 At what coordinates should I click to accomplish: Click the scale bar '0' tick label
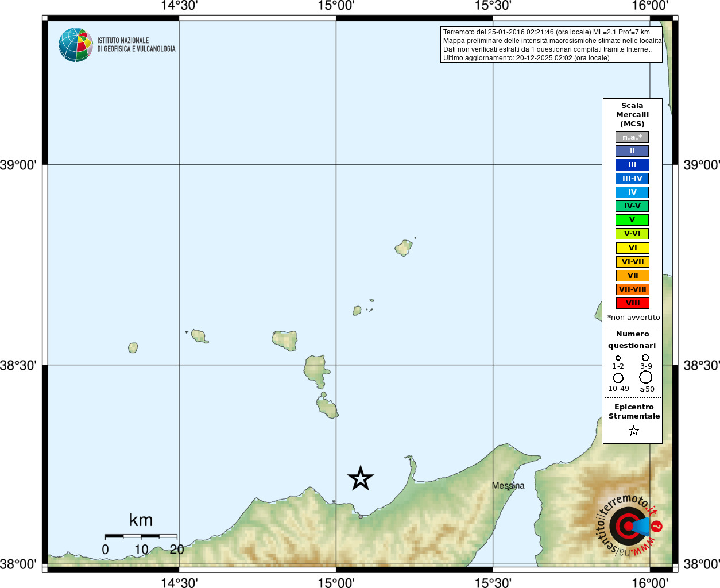[105, 550]
